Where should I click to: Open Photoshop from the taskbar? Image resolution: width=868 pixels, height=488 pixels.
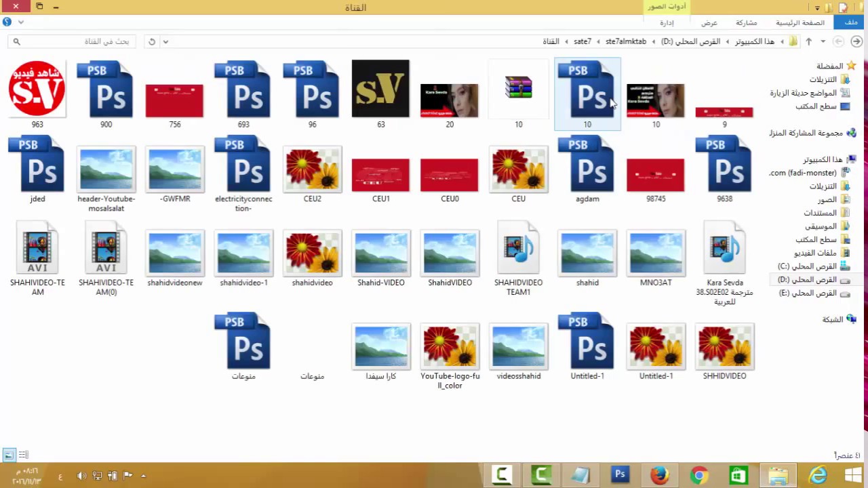pos(620,475)
